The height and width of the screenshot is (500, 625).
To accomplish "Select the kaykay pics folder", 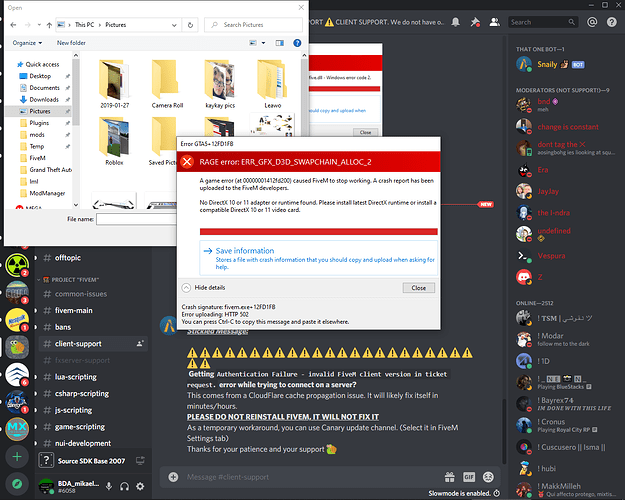I will click(220, 84).
